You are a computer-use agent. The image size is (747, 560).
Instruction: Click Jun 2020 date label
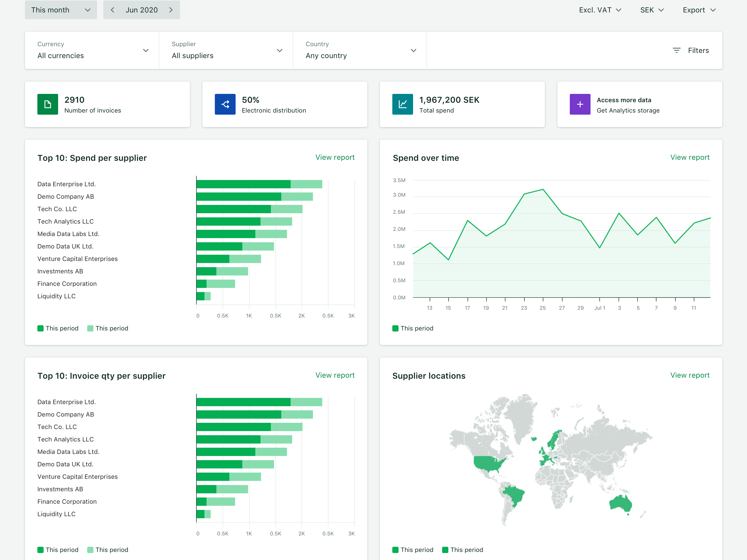tap(141, 10)
